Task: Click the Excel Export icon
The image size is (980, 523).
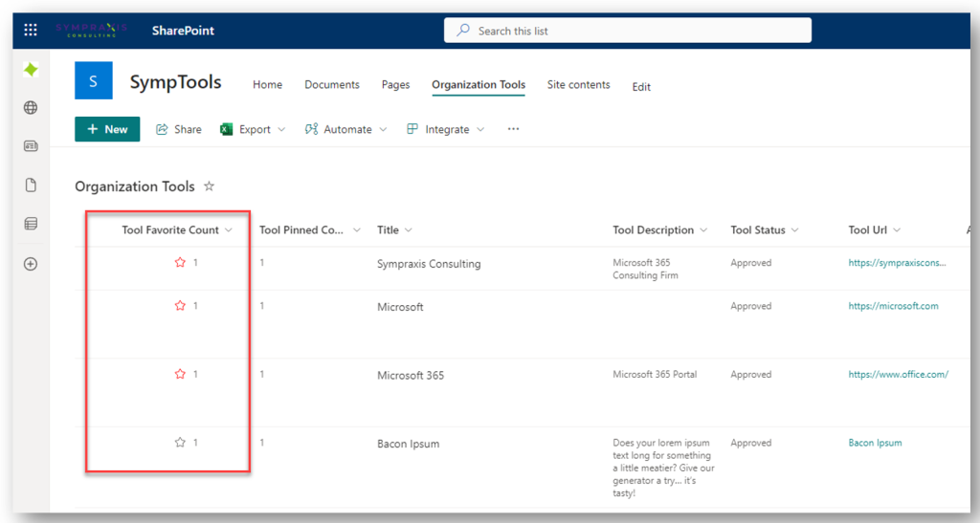Action: click(x=226, y=129)
